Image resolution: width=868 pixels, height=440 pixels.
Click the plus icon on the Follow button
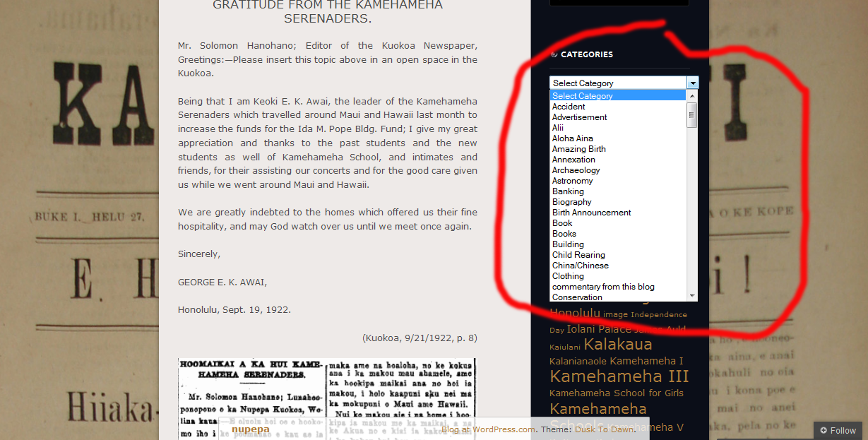pos(824,430)
